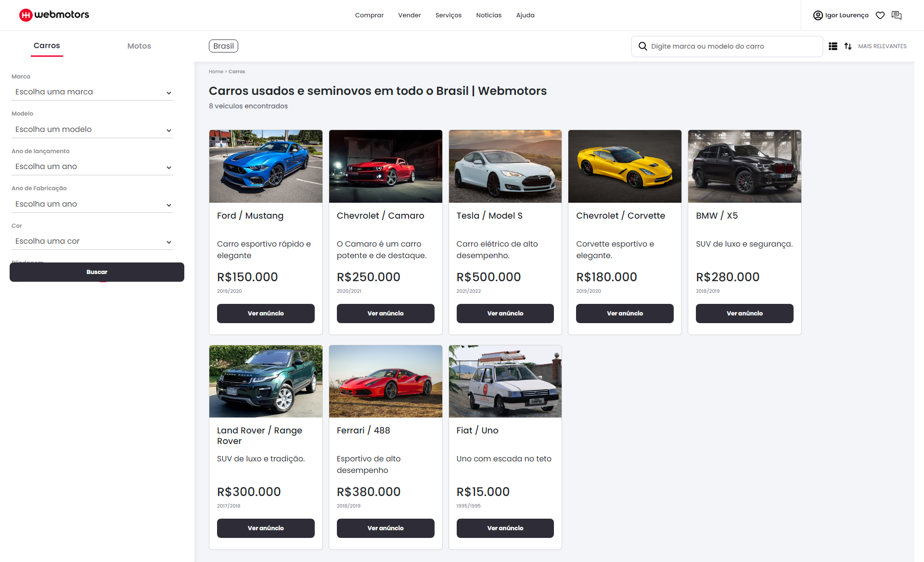The image size is (924, 562).
Task: View the Chevrolet Corvette ad
Action: (x=625, y=314)
